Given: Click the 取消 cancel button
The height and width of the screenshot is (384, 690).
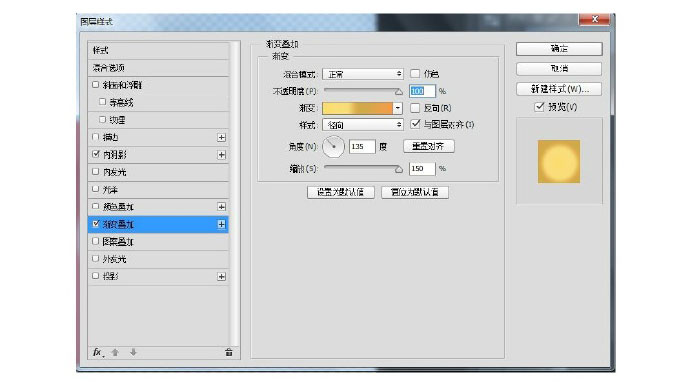Looking at the screenshot, I should tap(559, 69).
